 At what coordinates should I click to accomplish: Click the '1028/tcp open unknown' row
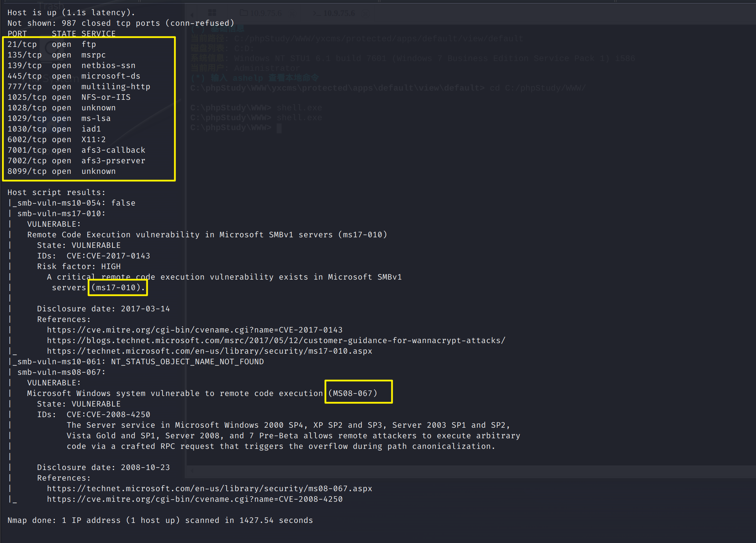tap(62, 108)
